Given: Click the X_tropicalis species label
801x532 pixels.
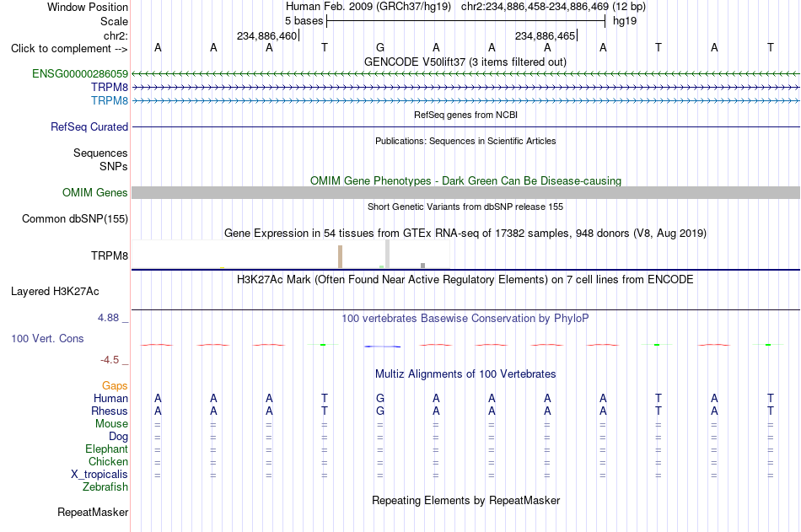Looking at the screenshot, I should click(x=99, y=475).
